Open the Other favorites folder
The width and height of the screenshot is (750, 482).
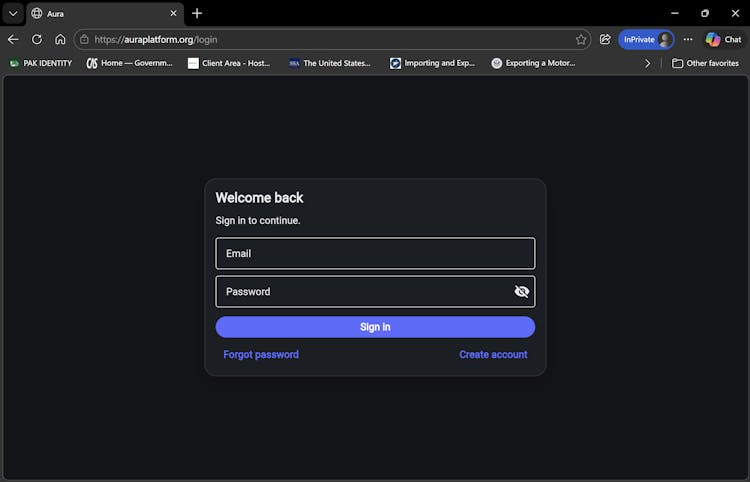coord(705,63)
